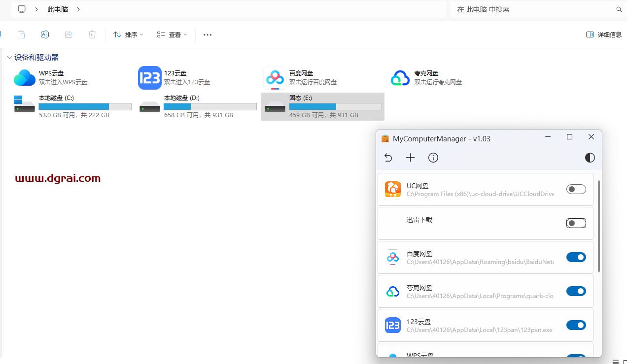Click the MyComputerManager list scrollbar
The width and height of the screenshot is (627, 364).
click(599, 227)
